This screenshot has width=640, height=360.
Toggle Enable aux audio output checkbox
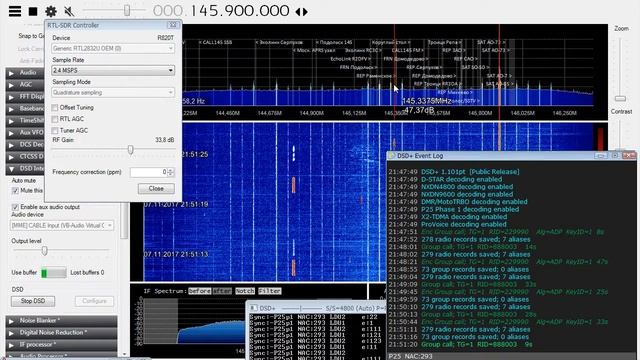tap(15, 207)
